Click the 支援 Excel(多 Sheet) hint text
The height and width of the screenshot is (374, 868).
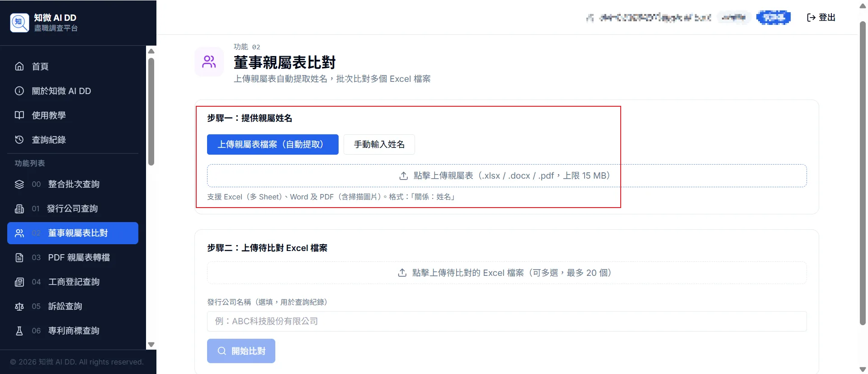(x=331, y=197)
